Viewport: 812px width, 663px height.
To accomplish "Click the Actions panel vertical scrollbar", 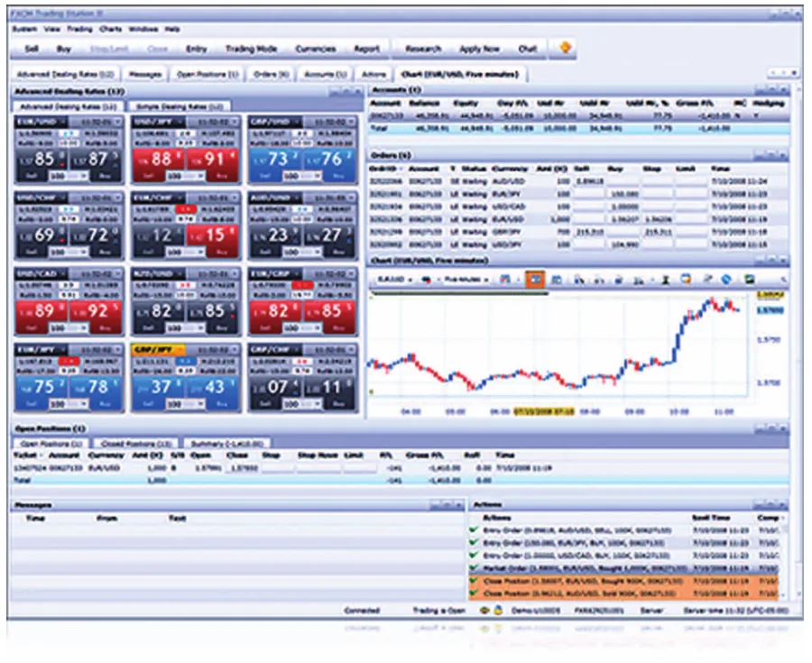I will [782, 562].
